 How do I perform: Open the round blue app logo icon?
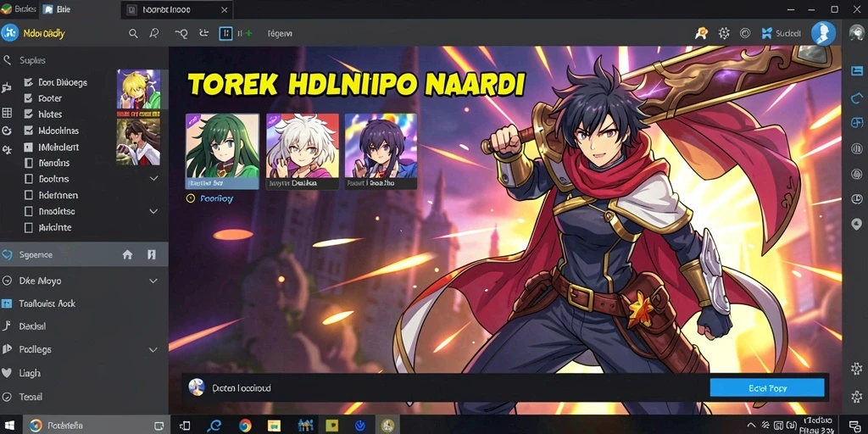point(10,33)
